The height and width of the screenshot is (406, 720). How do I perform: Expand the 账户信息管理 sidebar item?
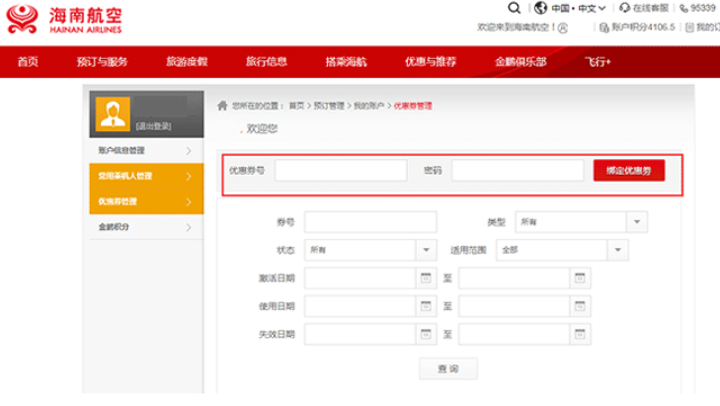point(146,150)
